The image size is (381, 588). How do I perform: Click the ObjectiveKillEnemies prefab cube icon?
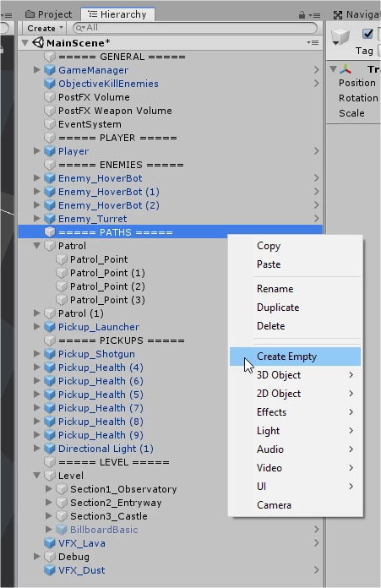pos(50,84)
